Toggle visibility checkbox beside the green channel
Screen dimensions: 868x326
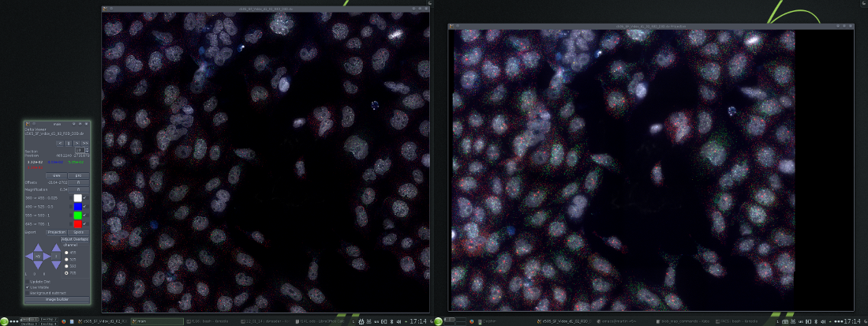(x=86, y=215)
